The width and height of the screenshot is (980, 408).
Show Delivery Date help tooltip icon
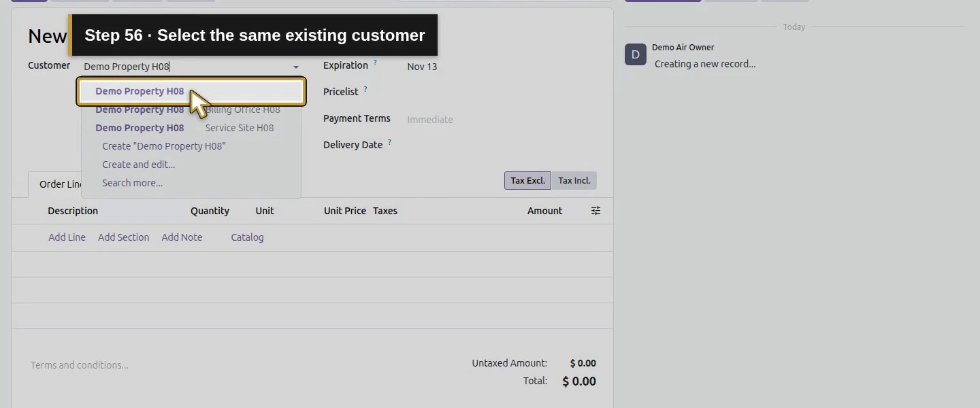click(x=390, y=143)
